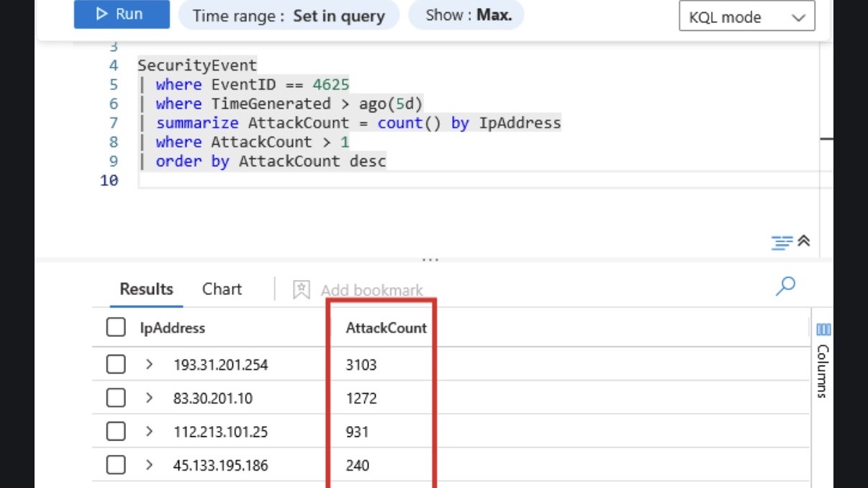Expand the 193.31.201.254 row
The width and height of the screenshot is (868, 488).
(149, 365)
